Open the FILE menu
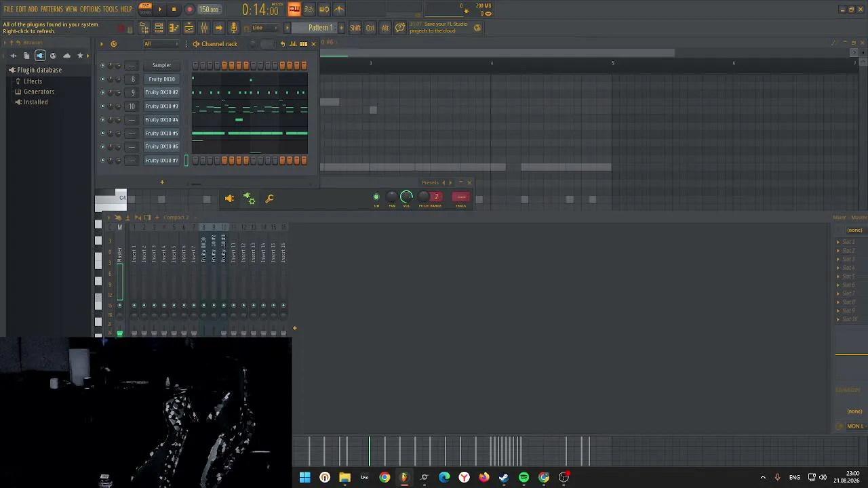Screen dimensions: 868x488 9,9
